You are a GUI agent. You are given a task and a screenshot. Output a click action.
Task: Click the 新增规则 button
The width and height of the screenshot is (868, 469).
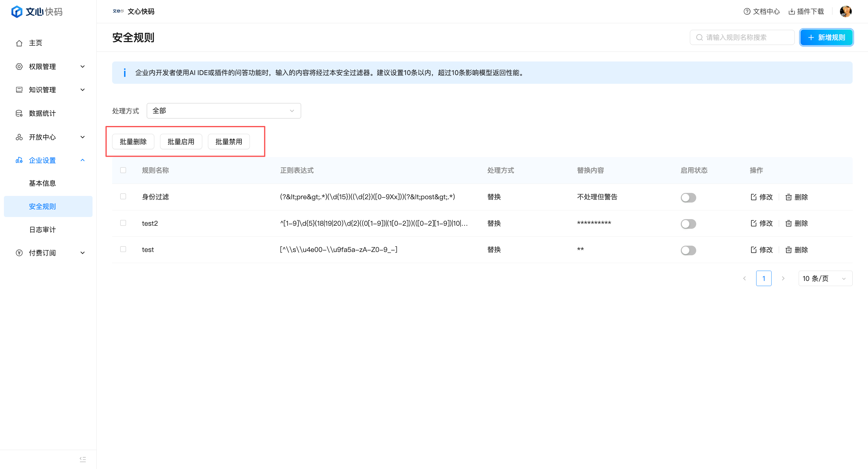826,37
